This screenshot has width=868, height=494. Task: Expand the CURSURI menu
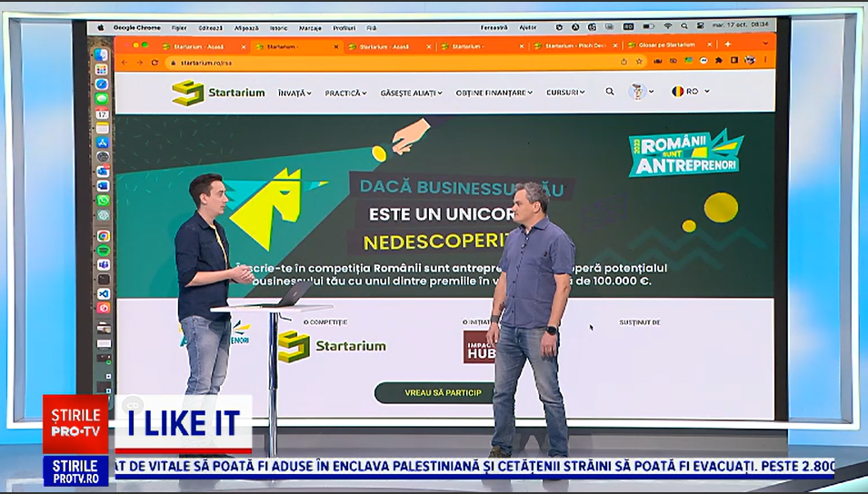[x=565, y=93]
